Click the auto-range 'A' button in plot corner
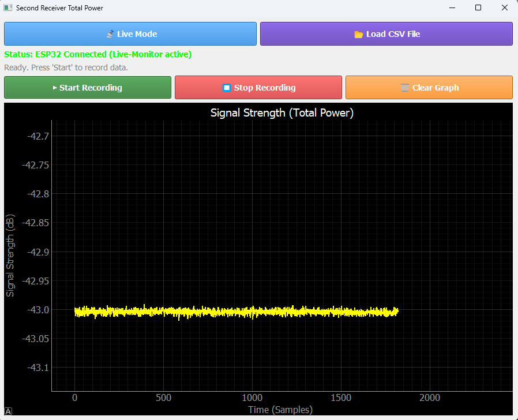518x420 pixels. tap(8, 411)
